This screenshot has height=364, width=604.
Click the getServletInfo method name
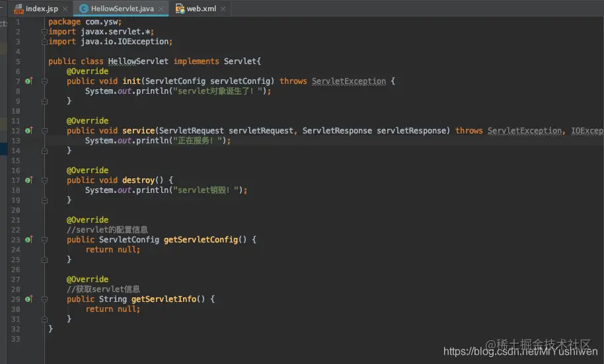tap(164, 299)
